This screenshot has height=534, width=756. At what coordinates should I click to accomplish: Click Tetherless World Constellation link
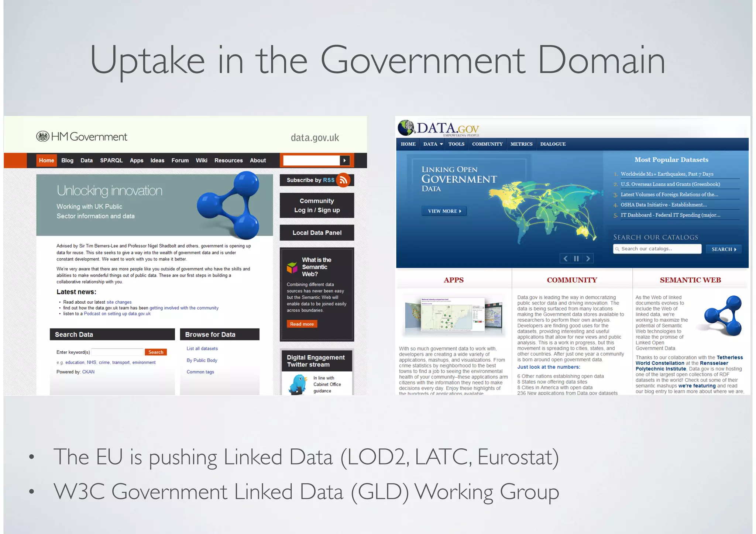point(689,360)
